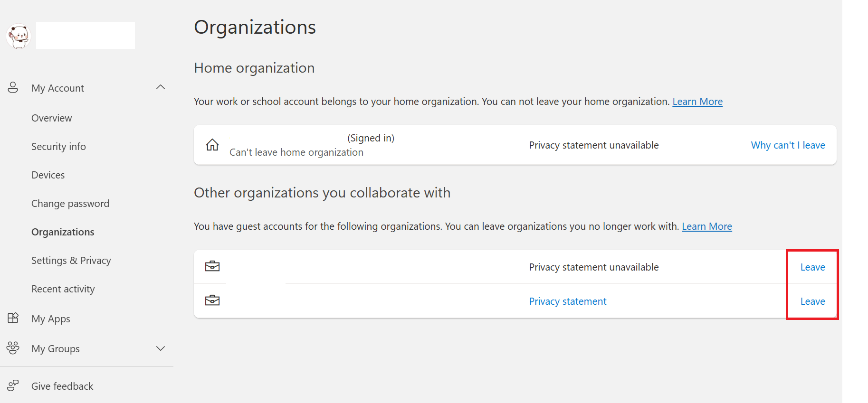The image size is (868, 403).
Task: Click the first guest organization briefcase icon
Action: pyautogui.click(x=212, y=266)
